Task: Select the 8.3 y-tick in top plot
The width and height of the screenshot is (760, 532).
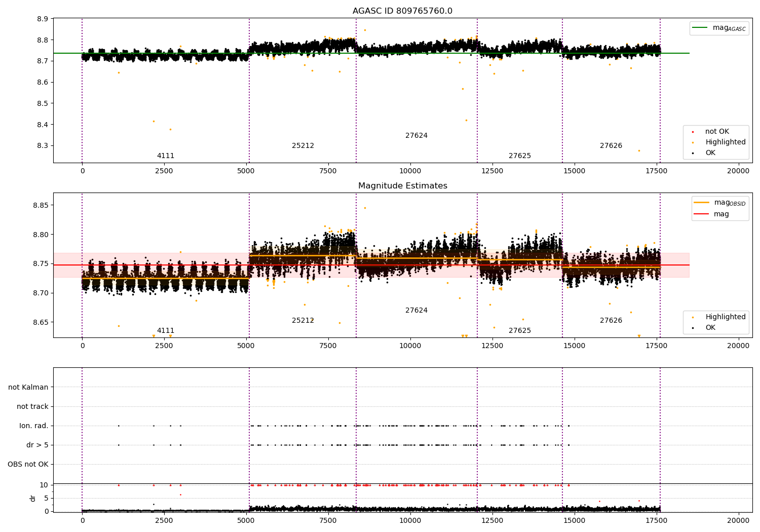Action: [x=43, y=146]
